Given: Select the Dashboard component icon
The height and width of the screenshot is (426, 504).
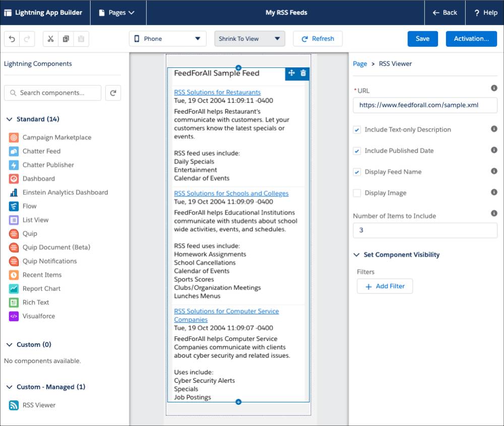Looking at the screenshot, I should pos(14,178).
